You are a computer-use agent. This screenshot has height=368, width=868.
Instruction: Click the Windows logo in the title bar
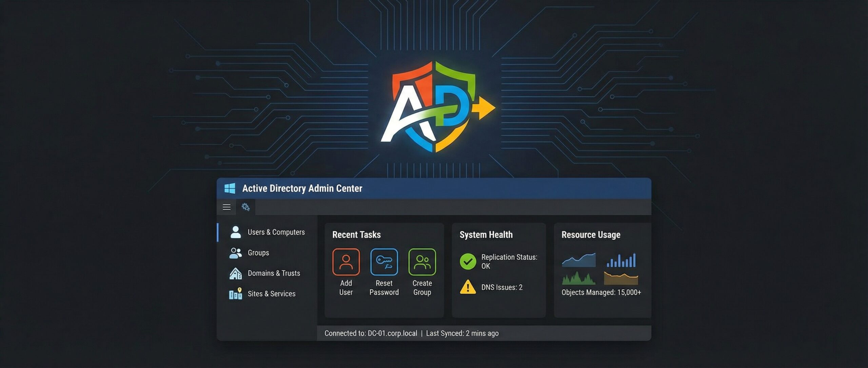231,189
